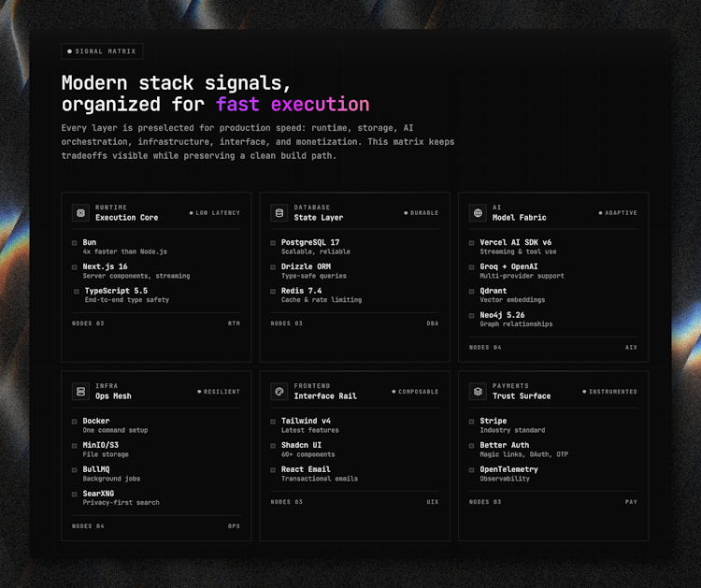Click the square bullet beside Stripe
Screen dimensions: 701x588
pos(471,422)
